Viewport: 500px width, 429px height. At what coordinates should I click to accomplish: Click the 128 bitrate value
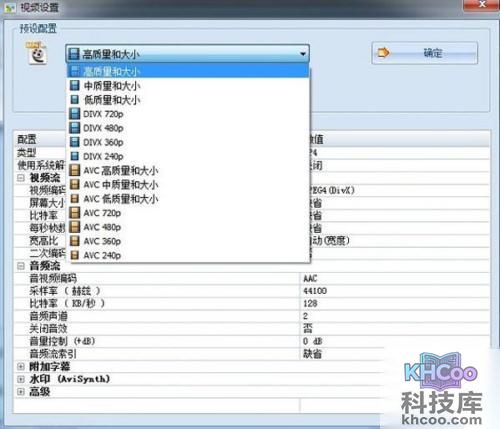[x=310, y=303]
